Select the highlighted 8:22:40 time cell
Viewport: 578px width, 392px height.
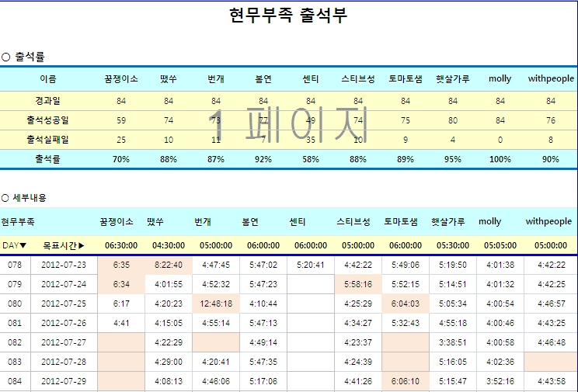[x=169, y=265]
